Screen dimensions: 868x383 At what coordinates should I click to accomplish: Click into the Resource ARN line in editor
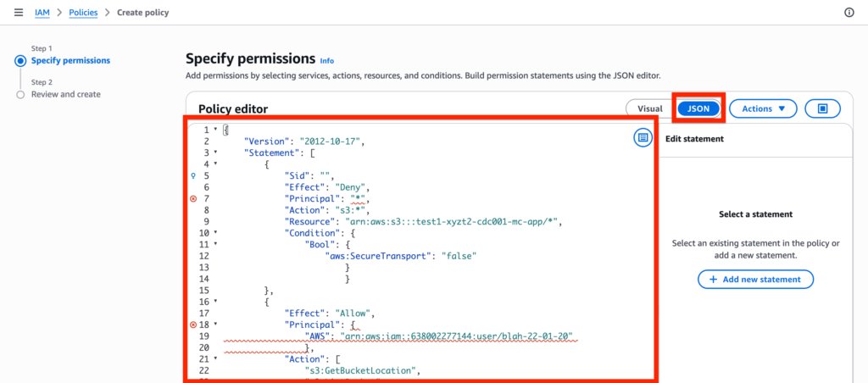424,221
